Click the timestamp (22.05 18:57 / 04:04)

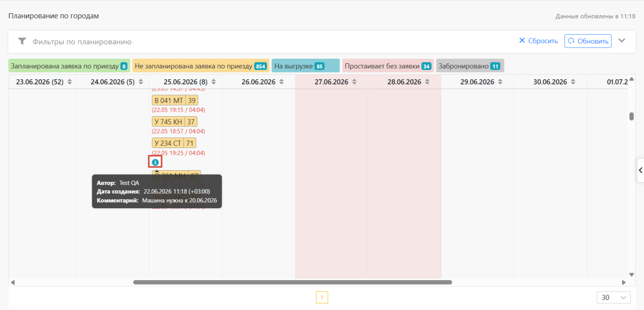178,131
